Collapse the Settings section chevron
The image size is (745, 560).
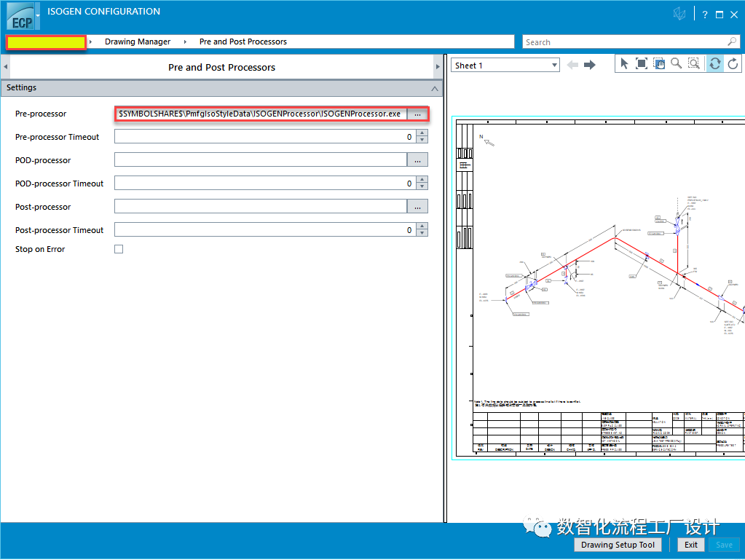tap(434, 88)
